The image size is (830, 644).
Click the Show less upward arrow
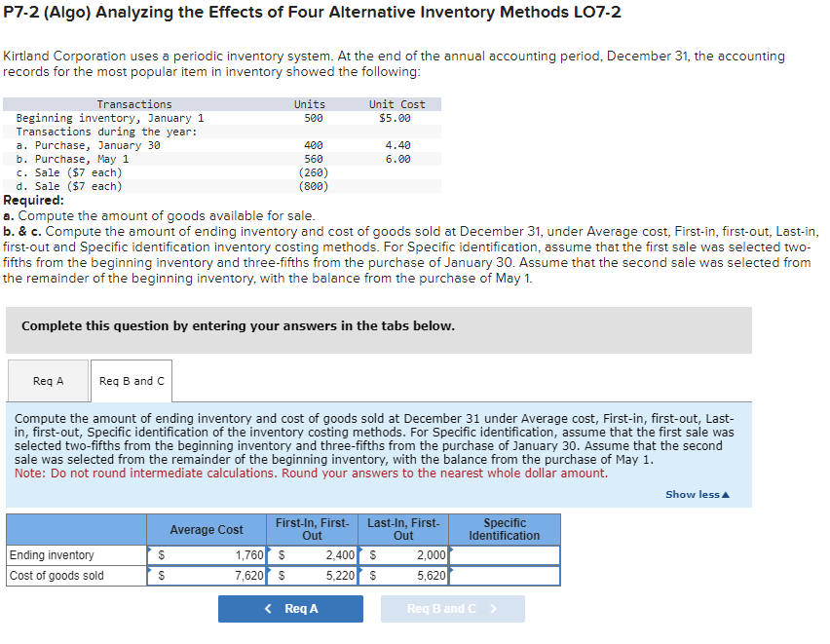click(728, 494)
